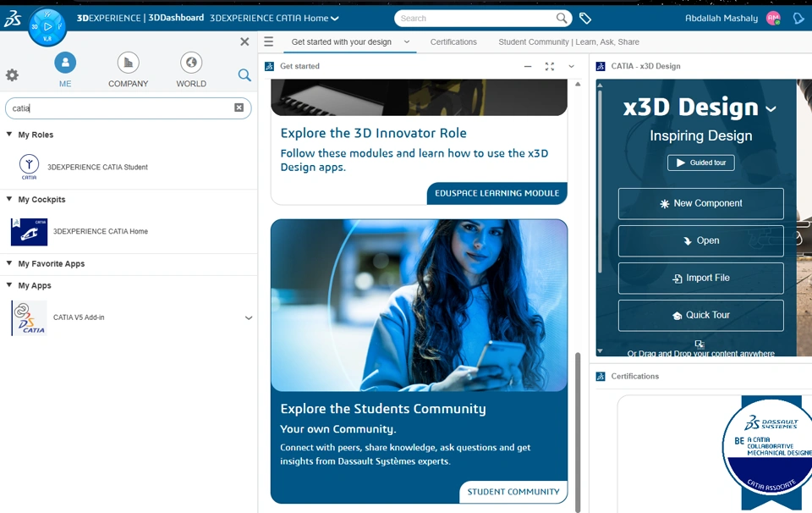
Task: Select the COMPANY section icon
Action: tap(128, 63)
